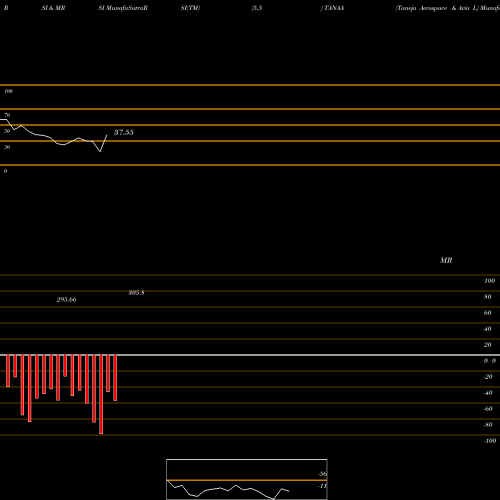Click the -100 label on MR axis
This screenshot has height=500, width=500.
[x=490, y=441]
